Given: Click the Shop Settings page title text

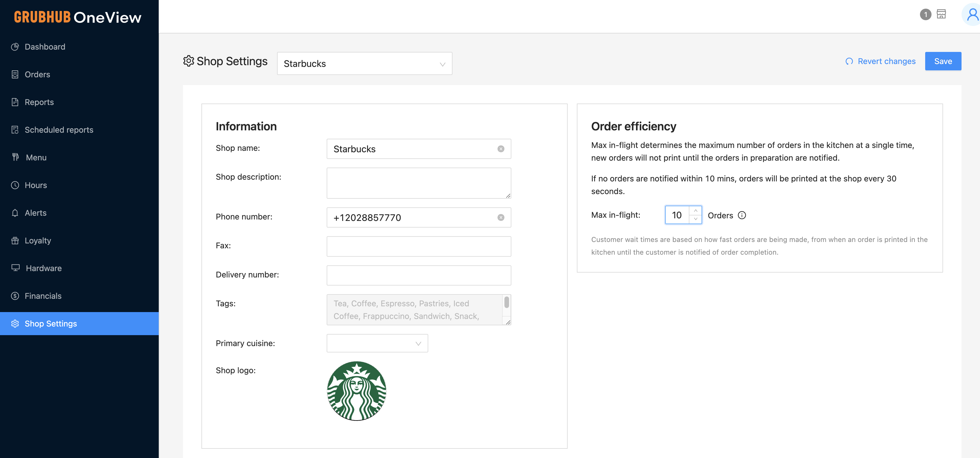Looking at the screenshot, I should (x=232, y=61).
